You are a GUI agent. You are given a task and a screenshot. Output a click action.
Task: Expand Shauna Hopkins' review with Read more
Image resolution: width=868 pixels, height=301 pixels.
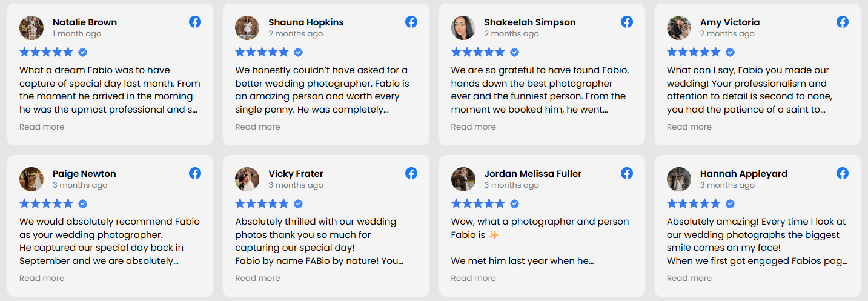pos(257,127)
